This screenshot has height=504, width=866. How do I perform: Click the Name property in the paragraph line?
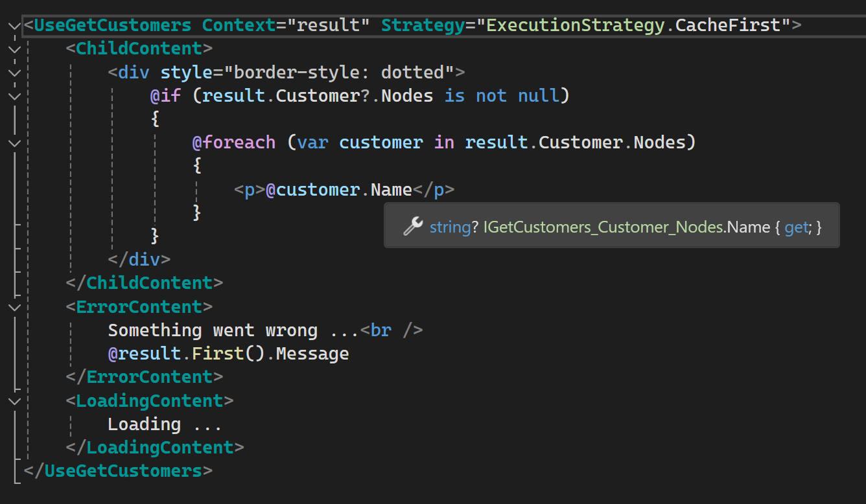pos(391,190)
